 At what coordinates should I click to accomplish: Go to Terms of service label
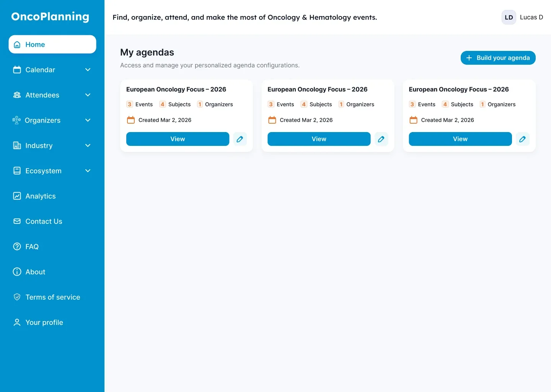53,297
